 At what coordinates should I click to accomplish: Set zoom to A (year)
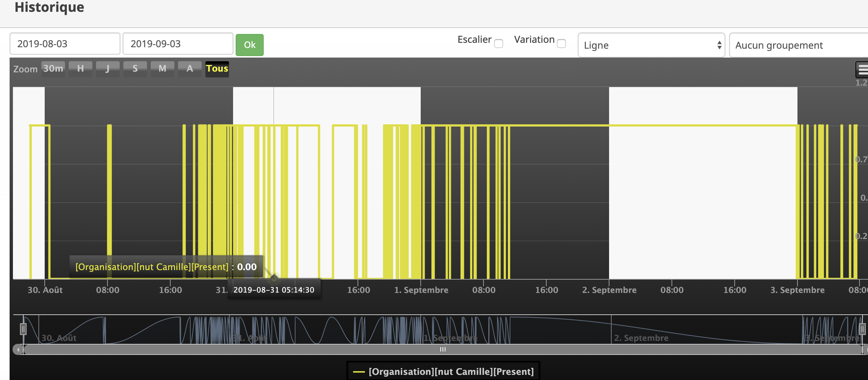coord(190,69)
